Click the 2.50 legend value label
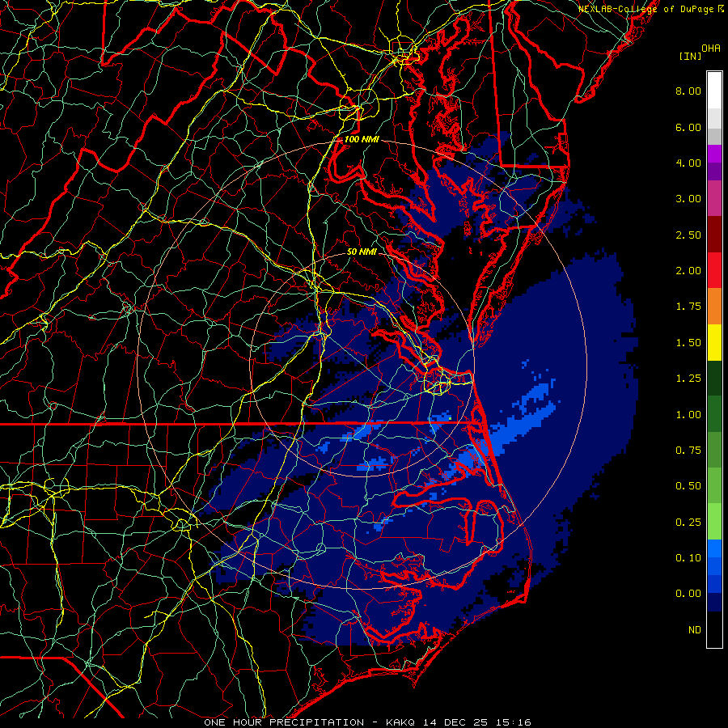The image size is (728, 728). pos(688,235)
